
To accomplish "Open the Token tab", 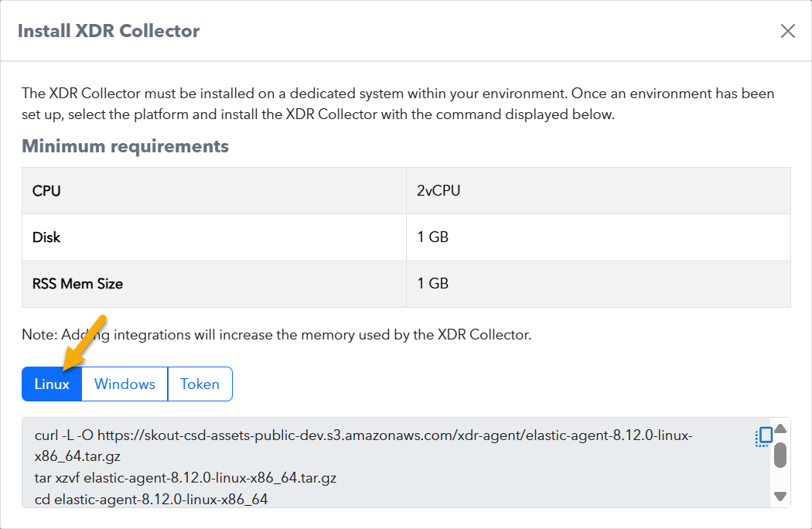I will pyautogui.click(x=200, y=384).
